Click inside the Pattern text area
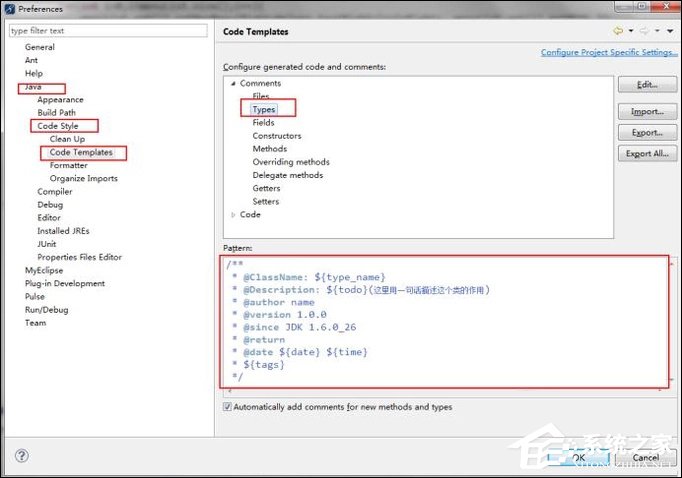The width and height of the screenshot is (682, 478). [445, 321]
